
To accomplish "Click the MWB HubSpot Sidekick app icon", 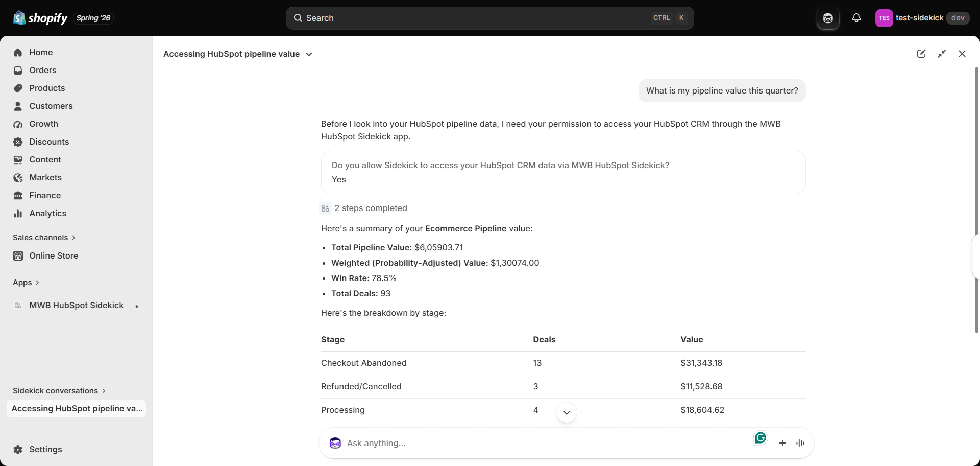I will pos(18,305).
